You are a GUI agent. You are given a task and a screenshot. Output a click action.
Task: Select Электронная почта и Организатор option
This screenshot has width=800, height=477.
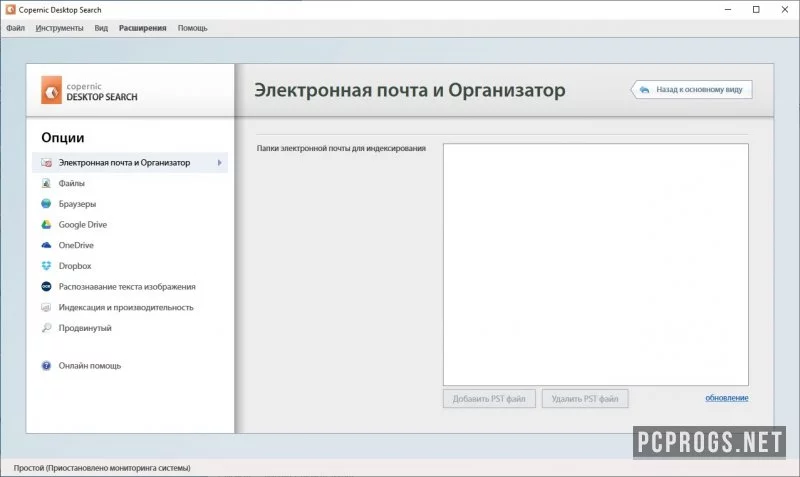[130, 163]
